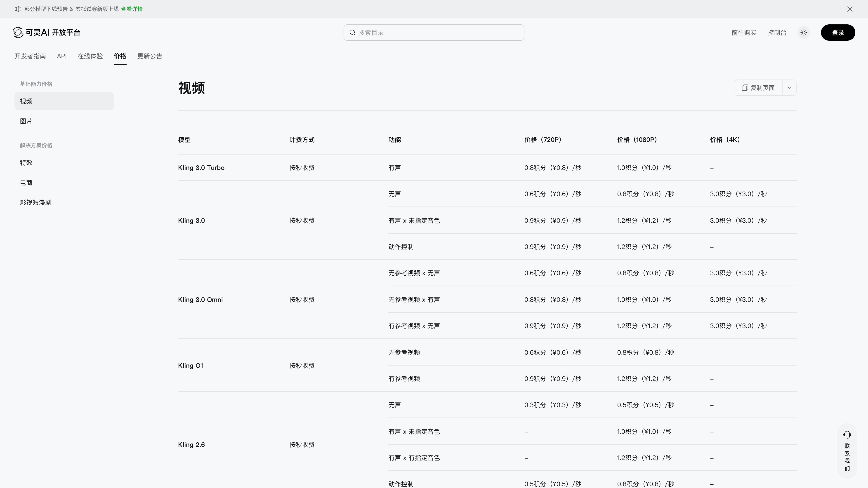
Task: Click 0.3积分（¥0.3）/秒 price cell
Action: 553,405
